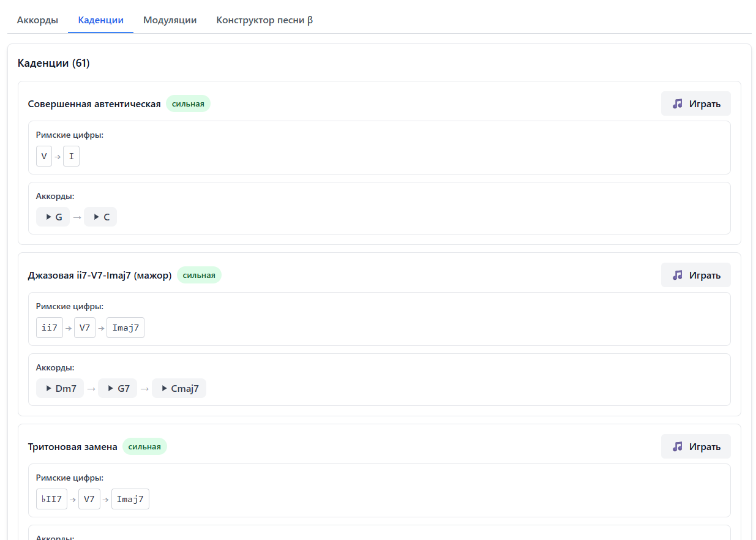Play the G chord

click(53, 217)
